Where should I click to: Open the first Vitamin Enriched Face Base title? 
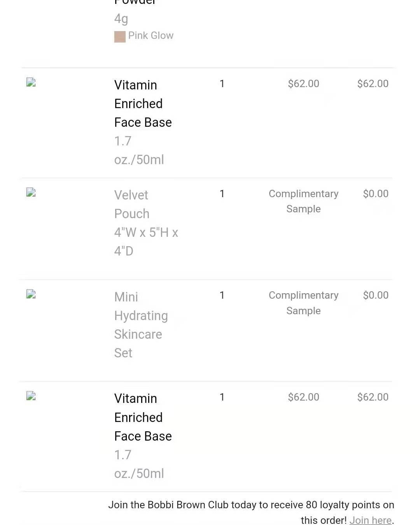[x=143, y=103]
